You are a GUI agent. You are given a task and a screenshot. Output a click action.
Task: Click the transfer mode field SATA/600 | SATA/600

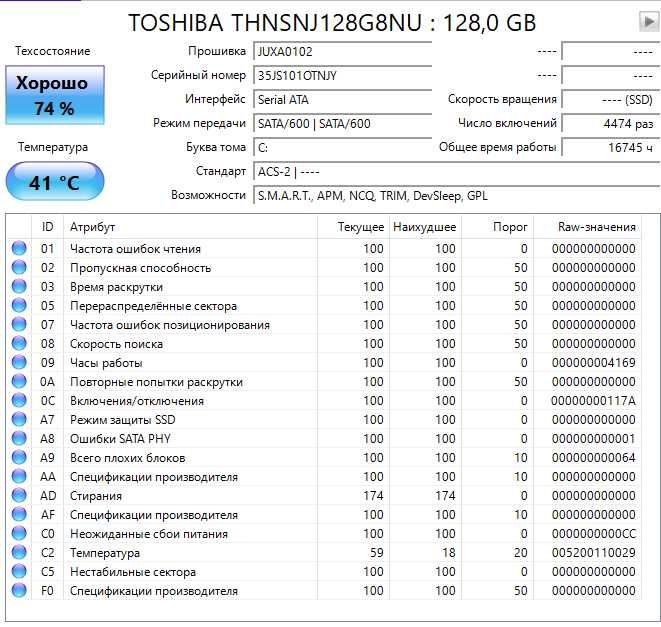(343, 124)
